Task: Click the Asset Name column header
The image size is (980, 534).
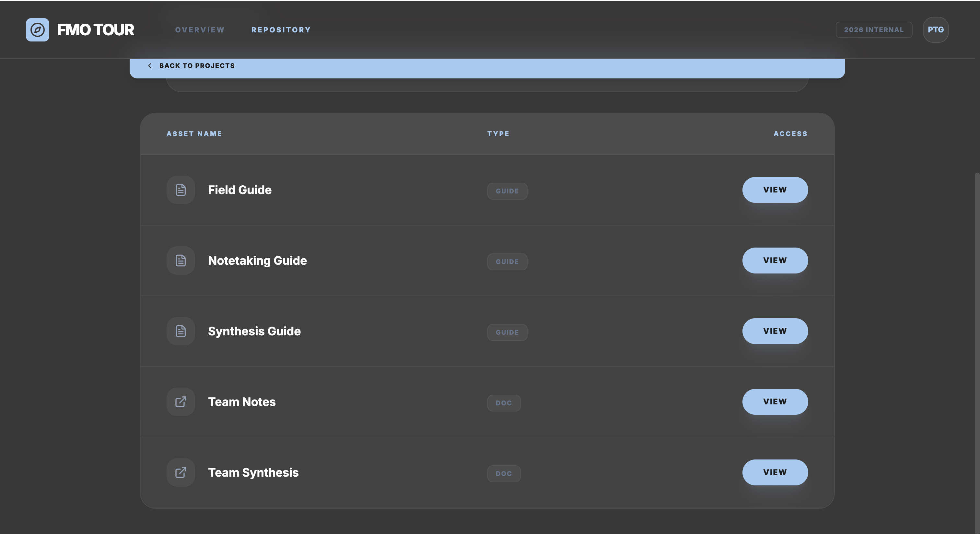Action: (194, 133)
